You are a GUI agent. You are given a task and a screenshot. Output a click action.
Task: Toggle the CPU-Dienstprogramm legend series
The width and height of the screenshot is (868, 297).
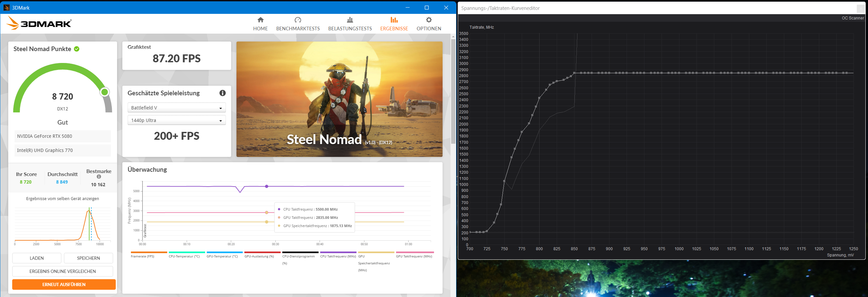coord(300,259)
